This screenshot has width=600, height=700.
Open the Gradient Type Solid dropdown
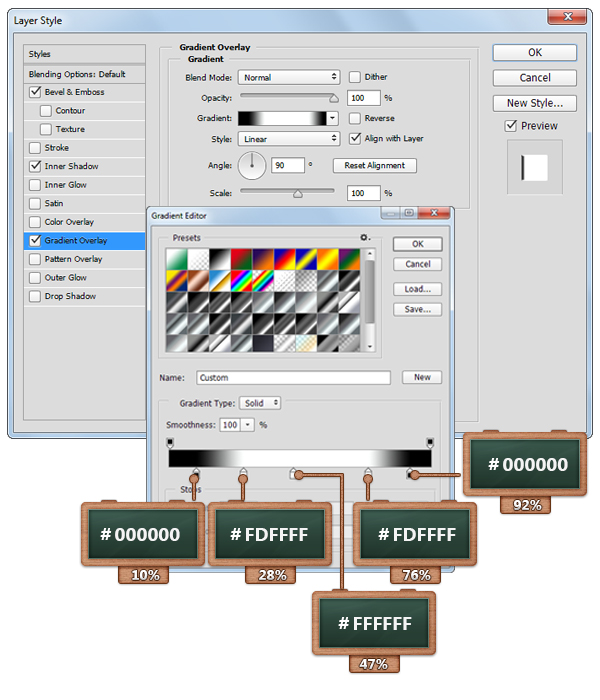(260, 403)
